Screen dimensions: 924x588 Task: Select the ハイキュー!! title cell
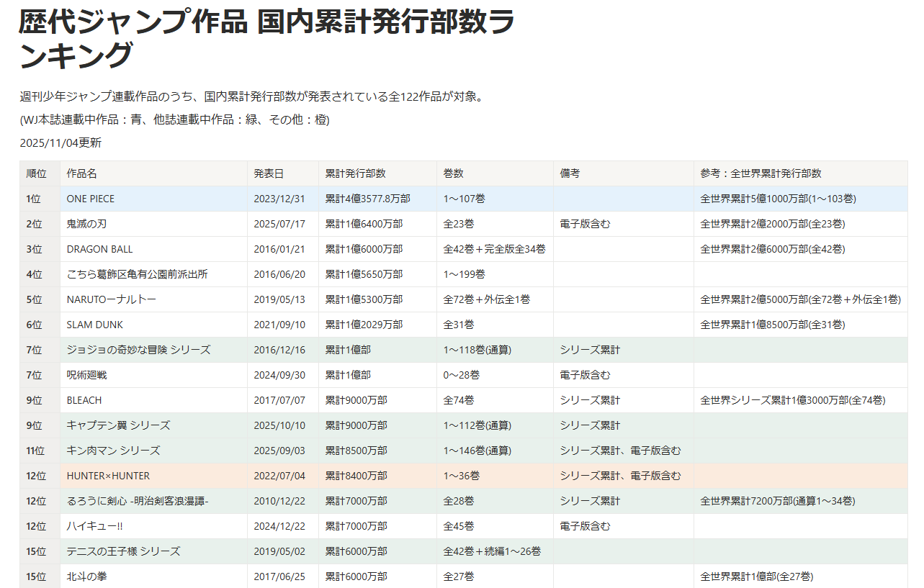tap(94, 526)
